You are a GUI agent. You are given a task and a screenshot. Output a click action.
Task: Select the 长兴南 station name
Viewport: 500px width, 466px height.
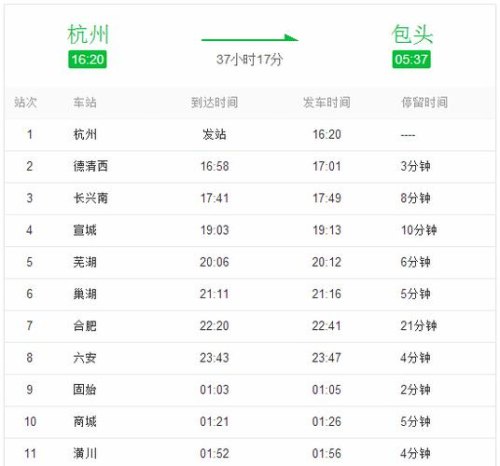[91, 198]
